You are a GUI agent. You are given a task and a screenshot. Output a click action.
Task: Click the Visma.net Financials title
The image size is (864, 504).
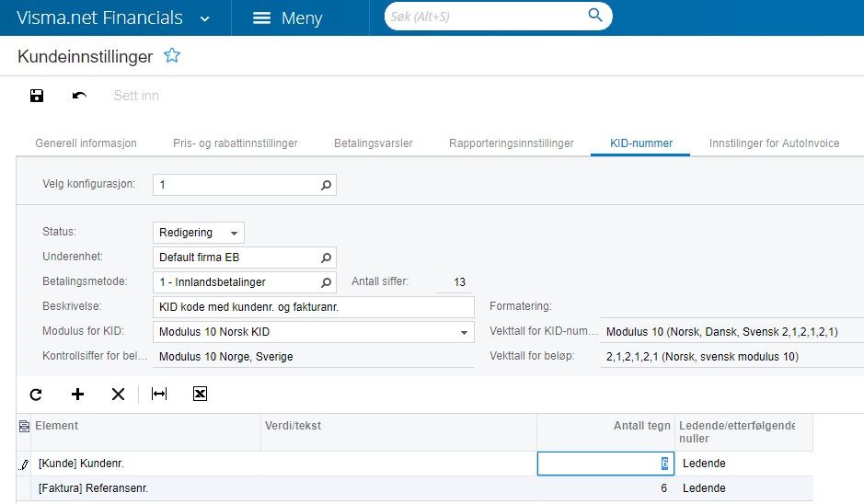99,17
